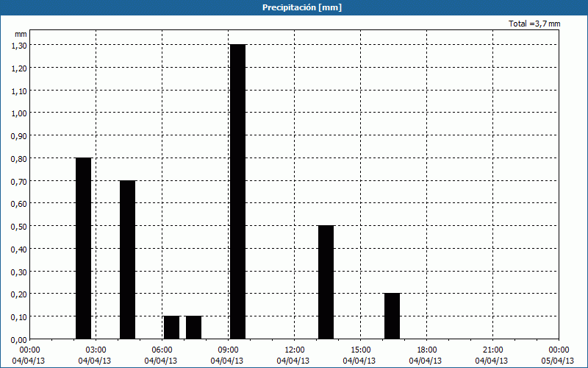588x368 pixels.
Task: Click the 21:00 x-axis time label
Action: pyautogui.click(x=492, y=350)
